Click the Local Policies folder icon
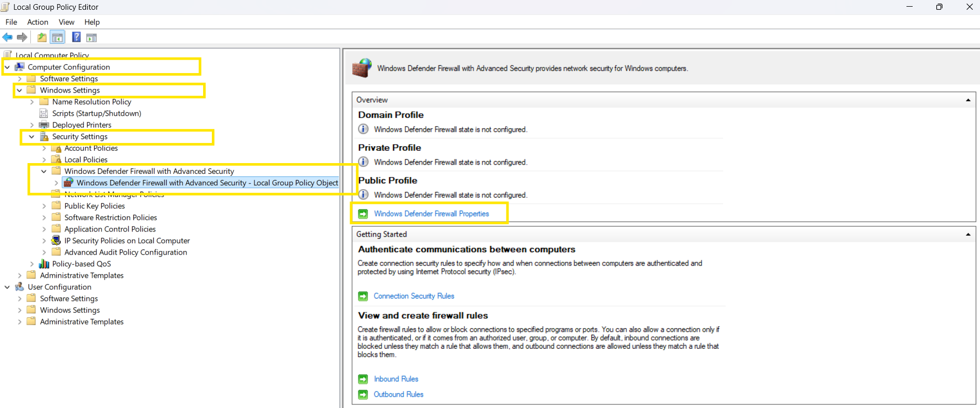980x408 pixels. (57, 159)
